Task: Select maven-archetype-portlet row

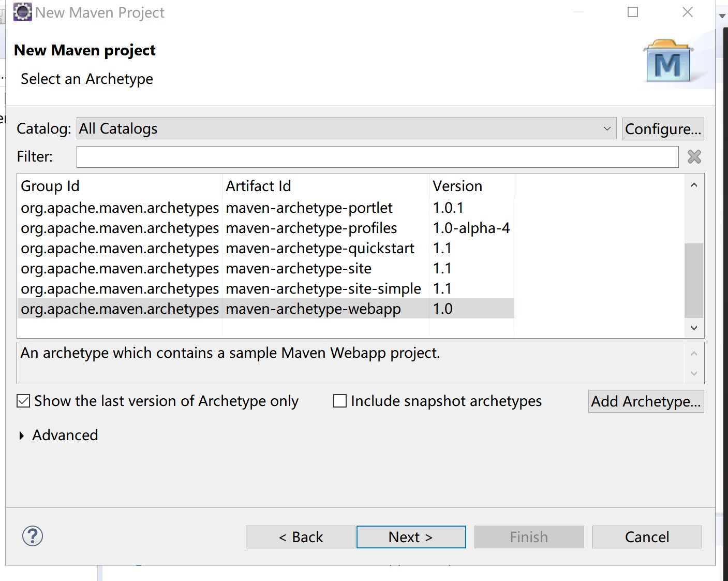Action: 265,208
